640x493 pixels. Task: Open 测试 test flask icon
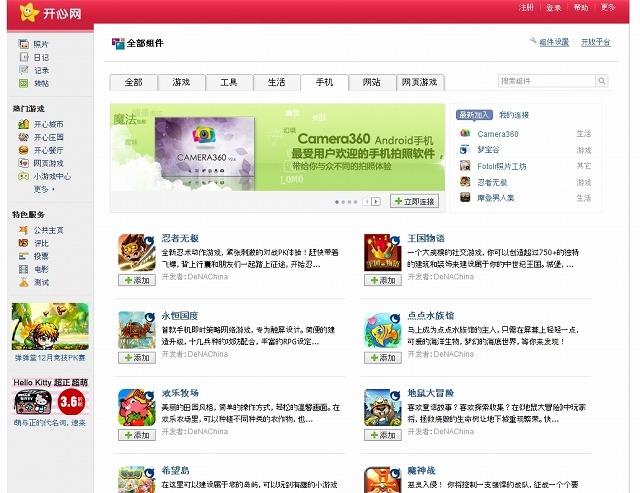24,282
